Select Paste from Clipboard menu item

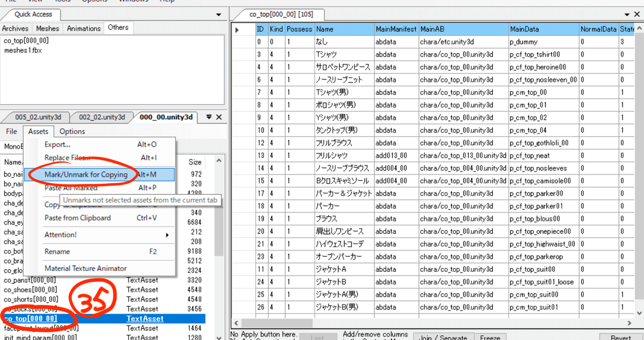point(77,218)
